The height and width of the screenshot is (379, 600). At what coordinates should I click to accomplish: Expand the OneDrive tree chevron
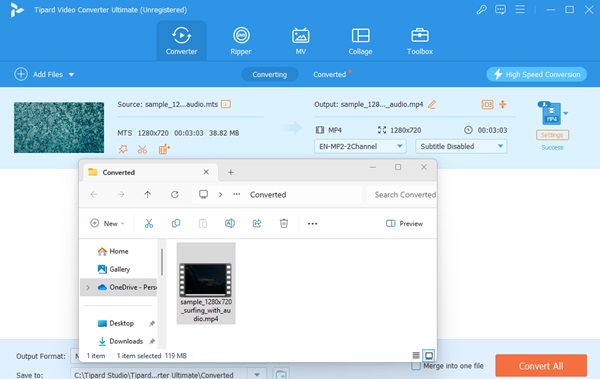click(x=88, y=287)
